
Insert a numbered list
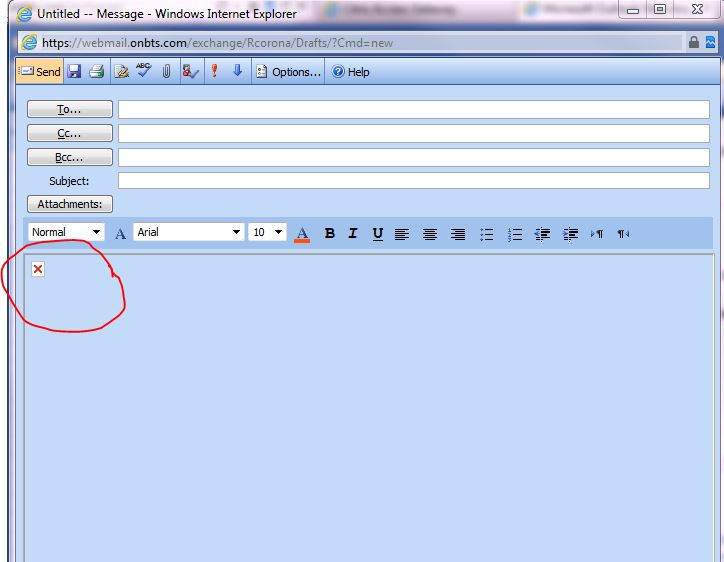(514, 234)
